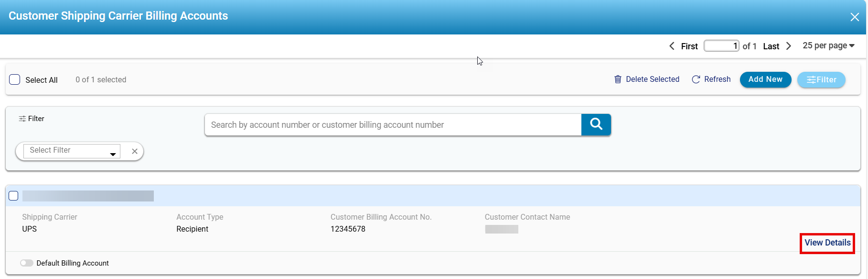868x279 pixels.
Task: Jump to Last page
Action: tap(771, 46)
